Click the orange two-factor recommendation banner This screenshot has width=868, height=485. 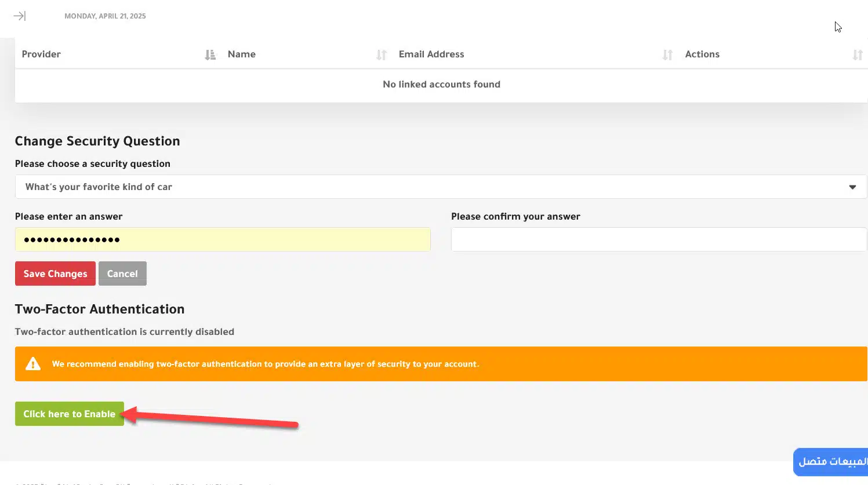441,364
